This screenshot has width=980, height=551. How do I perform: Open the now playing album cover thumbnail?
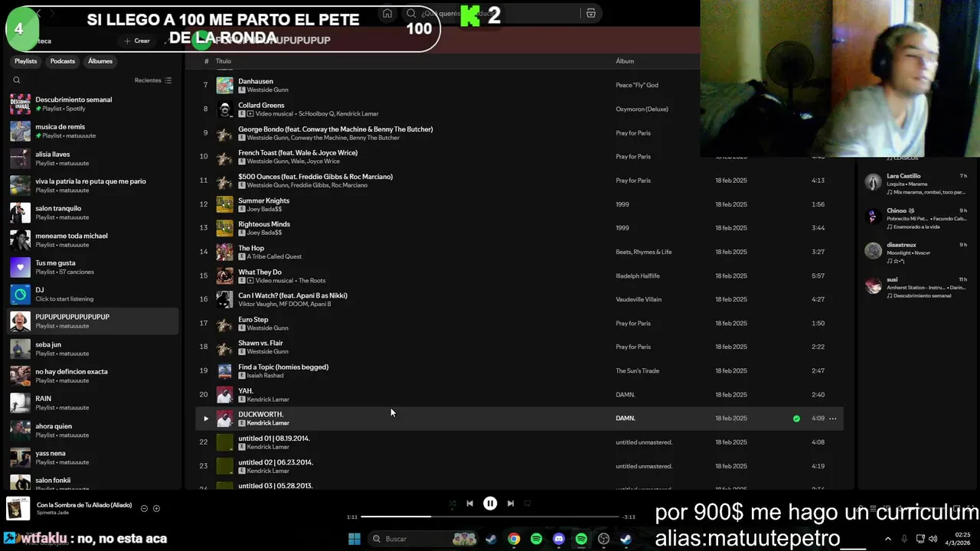pyautogui.click(x=18, y=509)
